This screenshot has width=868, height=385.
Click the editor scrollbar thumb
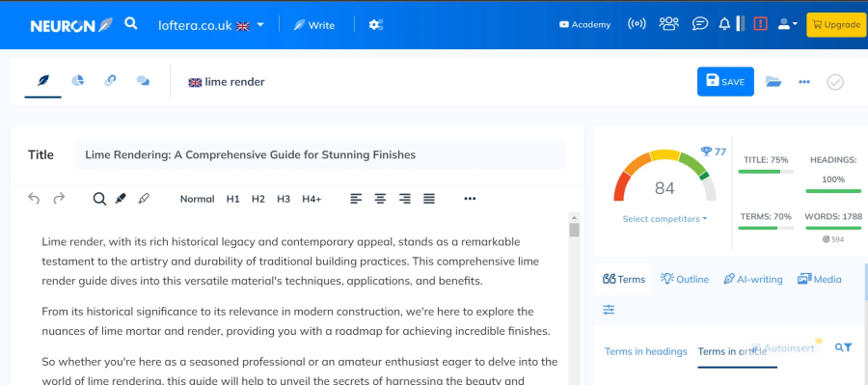click(x=574, y=230)
